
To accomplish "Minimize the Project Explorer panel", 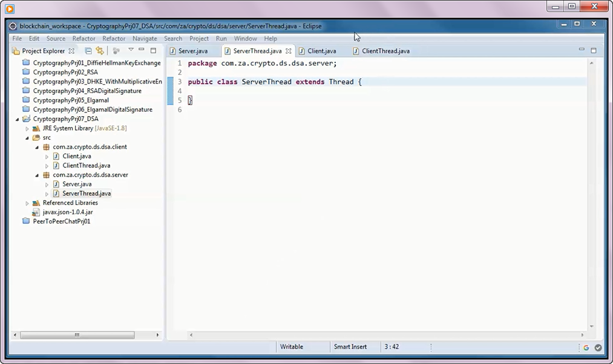I will click(x=142, y=50).
